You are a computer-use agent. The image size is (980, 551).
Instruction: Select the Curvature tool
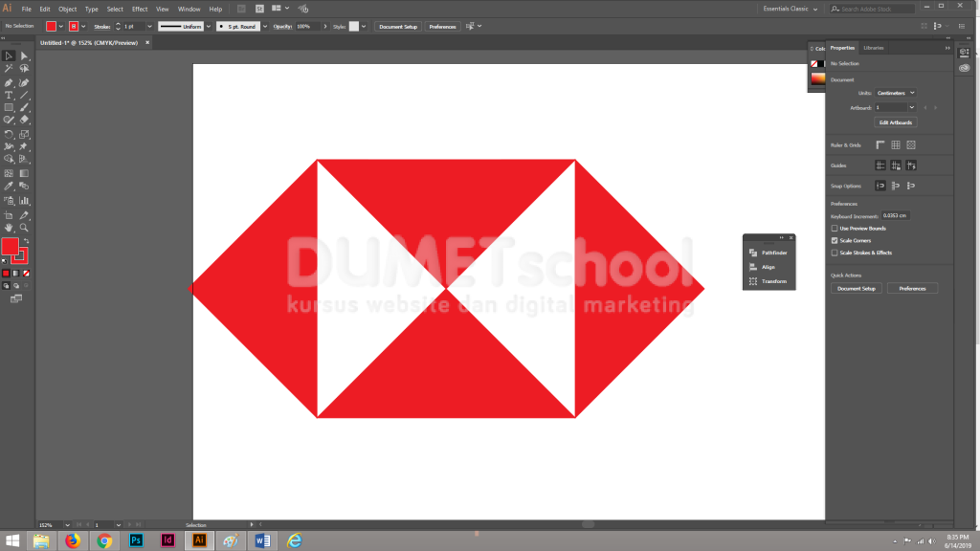(24, 82)
